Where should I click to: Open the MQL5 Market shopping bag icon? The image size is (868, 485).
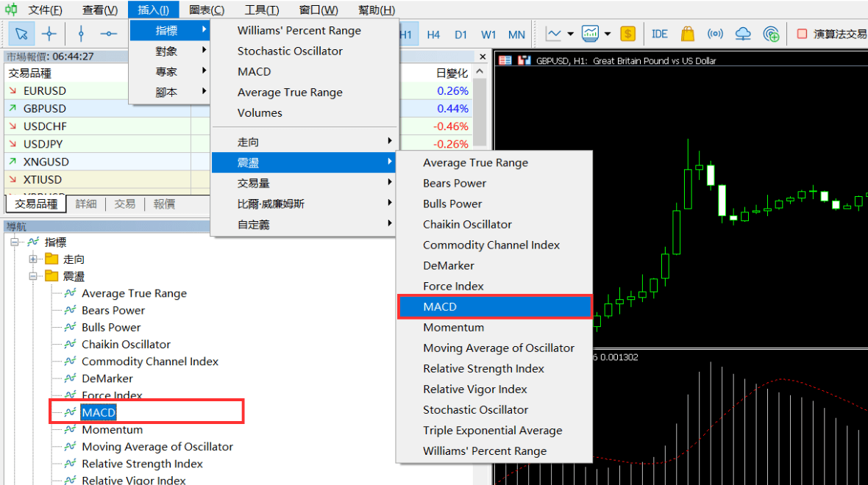pyautogui.click(x=687, y=34)
